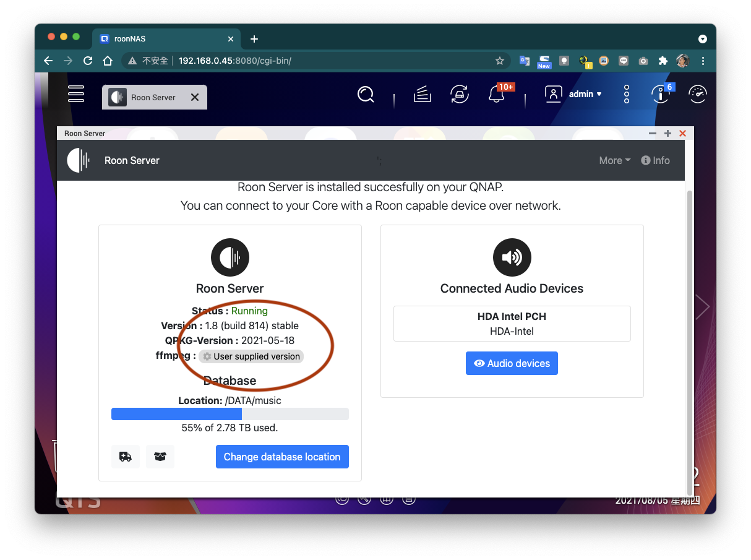Click the Roon logo in app header
751x560 pixels.
point(79,160)
